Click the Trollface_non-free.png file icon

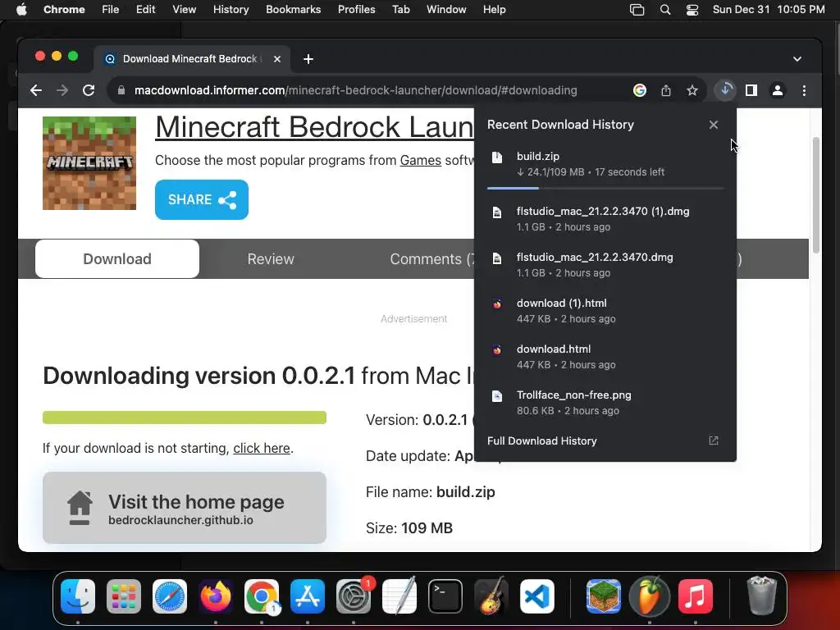[x=497, y=396]
